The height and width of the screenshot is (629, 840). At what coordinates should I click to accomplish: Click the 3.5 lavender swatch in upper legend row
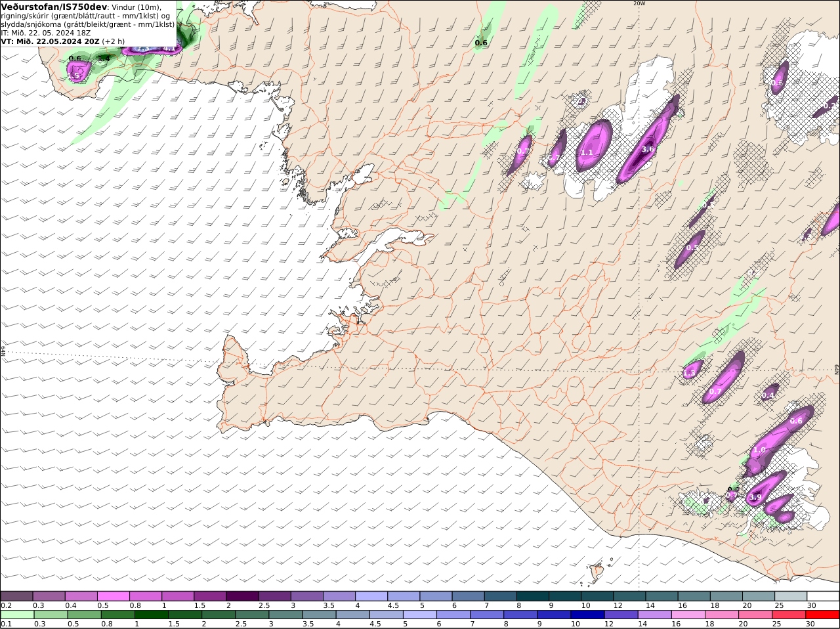click(339, 596)
